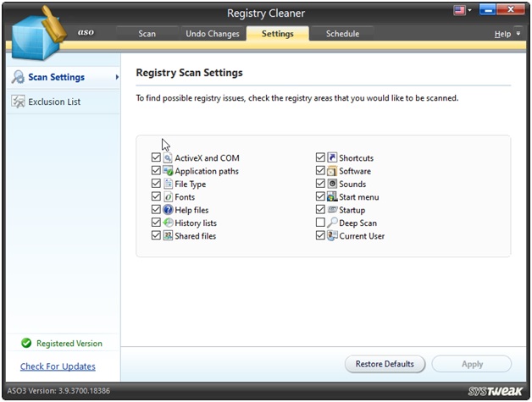Uncheck the ActiveX and COM checkbox
Screen dimensions: 532x402
click(x=156, y=157)
